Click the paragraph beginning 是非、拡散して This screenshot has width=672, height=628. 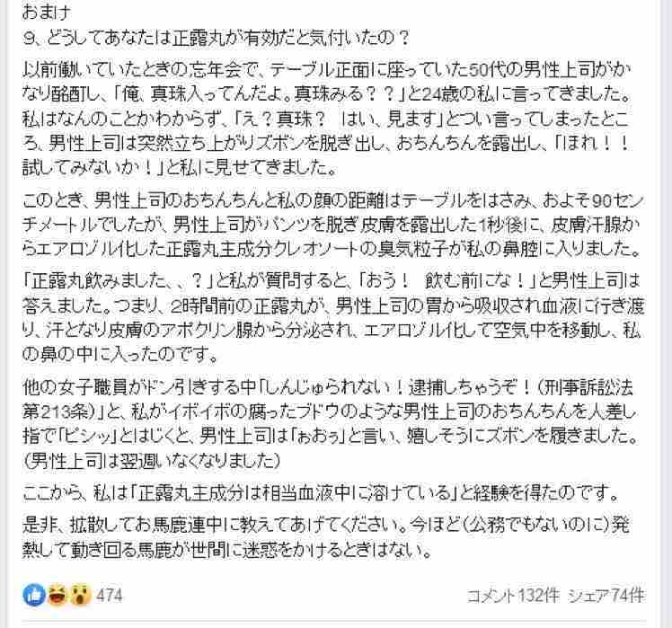[x=326, y=537]
